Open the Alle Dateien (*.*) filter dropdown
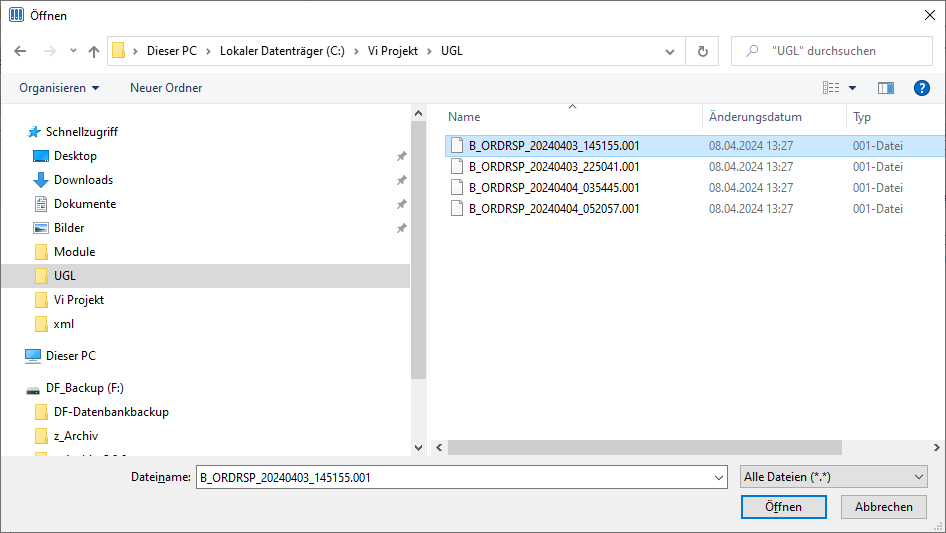This screenshot has height=533, width=946. [834, 477]
